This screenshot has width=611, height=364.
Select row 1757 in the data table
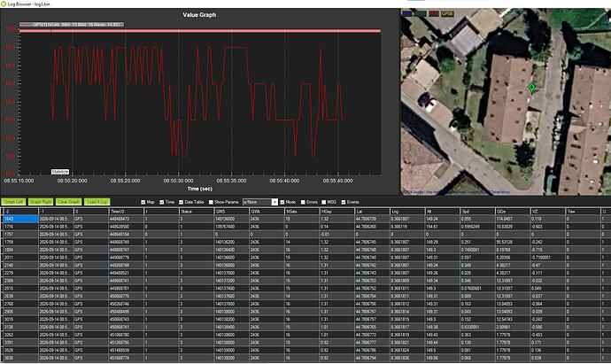[305, 234]
